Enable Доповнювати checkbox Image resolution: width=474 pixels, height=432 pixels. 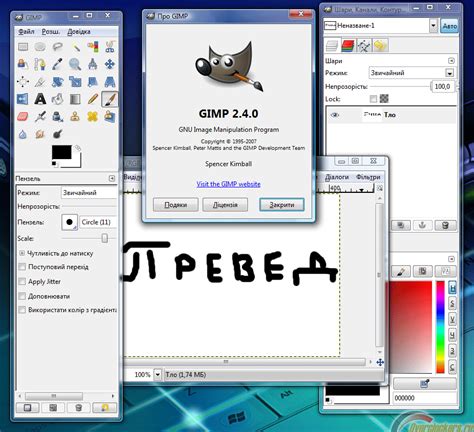(x=22, y=296)
